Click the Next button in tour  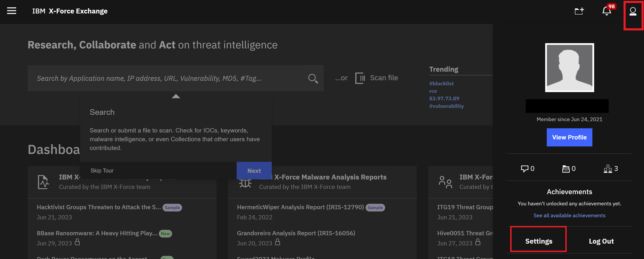254,171
